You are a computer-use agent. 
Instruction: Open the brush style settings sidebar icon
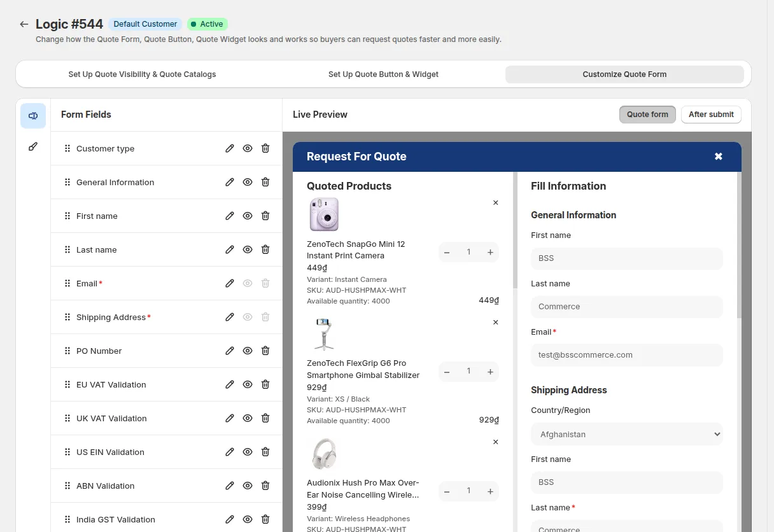[x=33, y=146]
